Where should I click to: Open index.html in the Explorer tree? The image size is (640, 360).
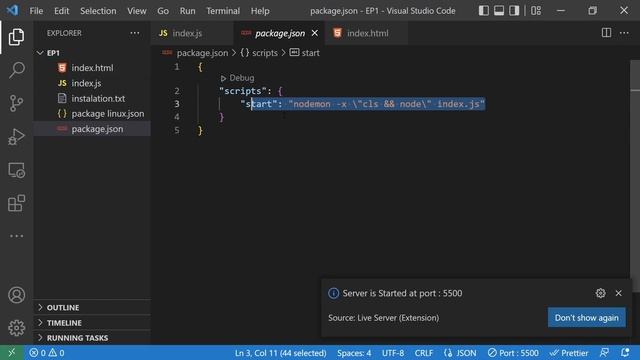92,68
